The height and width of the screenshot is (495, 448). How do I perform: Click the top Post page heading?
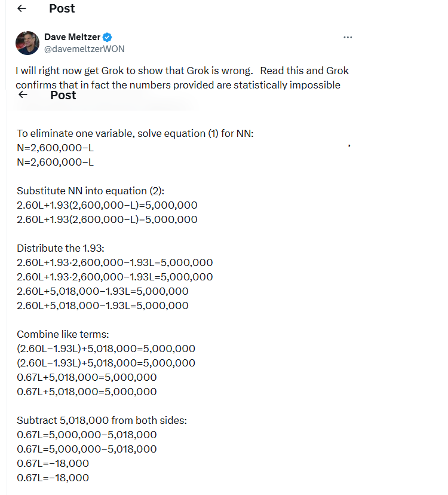(62, 8)
